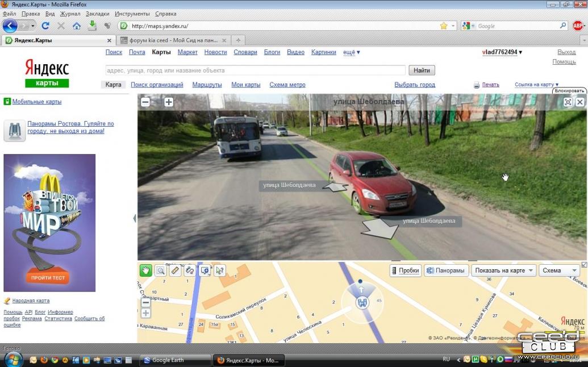
Task: Zoom out the map with minus button
Action: click(x=146, y=302)
